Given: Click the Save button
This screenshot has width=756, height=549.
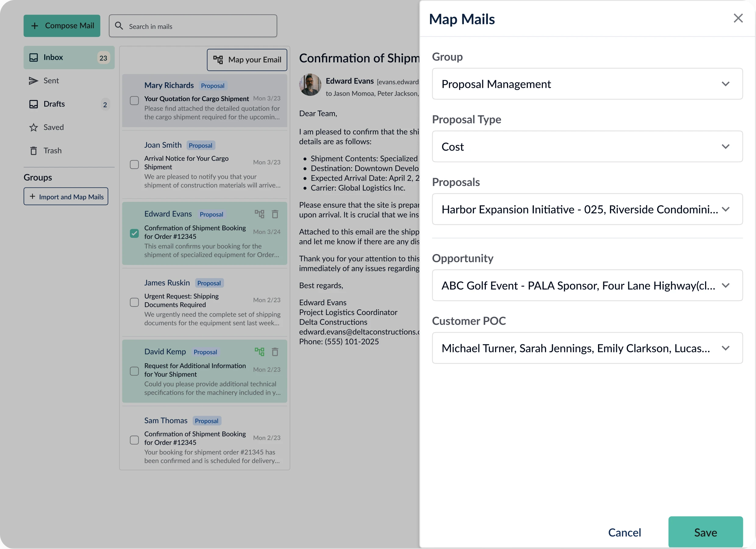Looking at the screenshot, I should pyautogui.click(x=705, y=532).
